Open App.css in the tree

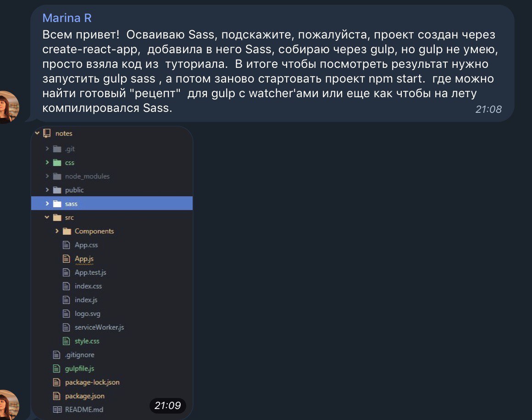pyautogui.click(x=86, y=245)
